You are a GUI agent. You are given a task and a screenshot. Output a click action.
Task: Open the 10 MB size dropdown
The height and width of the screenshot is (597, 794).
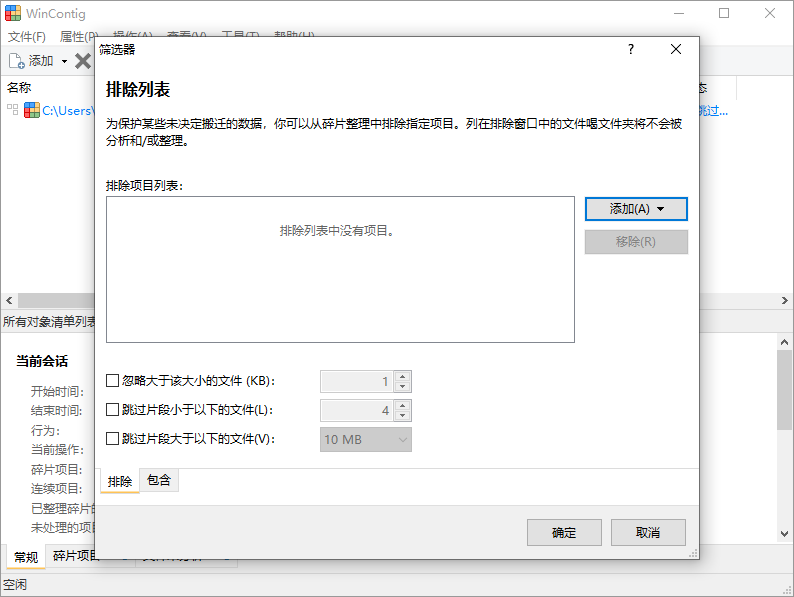[x=366, y=440]
